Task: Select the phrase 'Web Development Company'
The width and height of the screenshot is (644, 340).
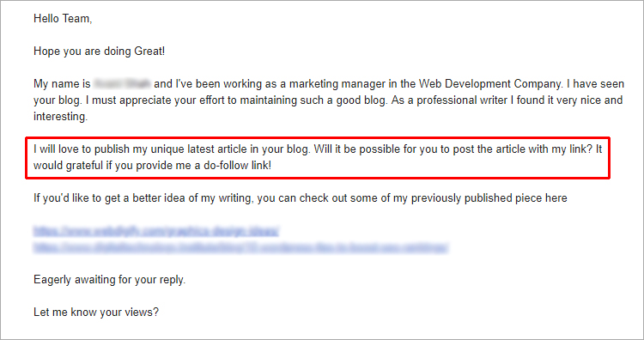Action: click(x=490, y=84)
